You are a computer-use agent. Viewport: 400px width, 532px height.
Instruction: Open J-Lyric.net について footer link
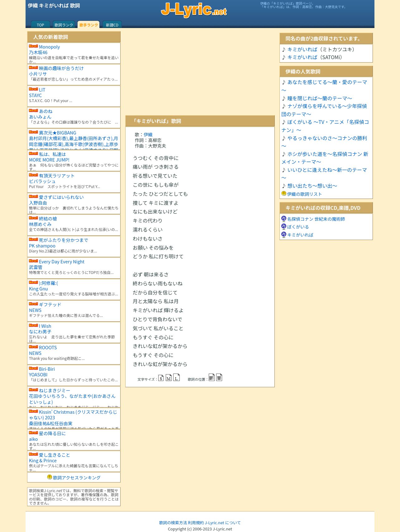(223, 523)
